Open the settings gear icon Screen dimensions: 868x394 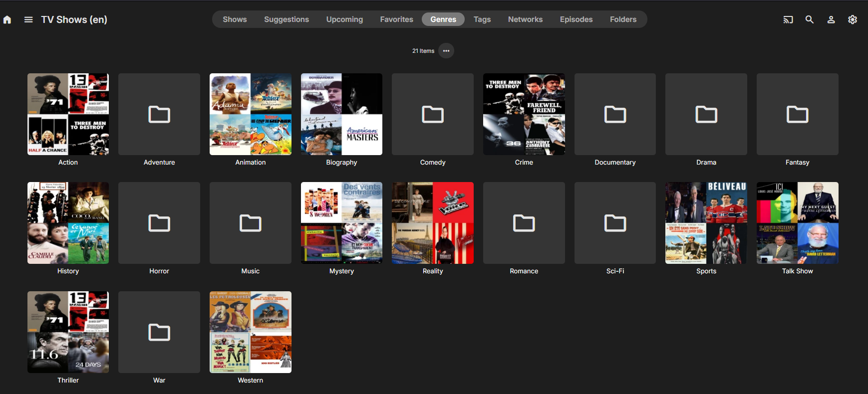click(x=853, y=19)
